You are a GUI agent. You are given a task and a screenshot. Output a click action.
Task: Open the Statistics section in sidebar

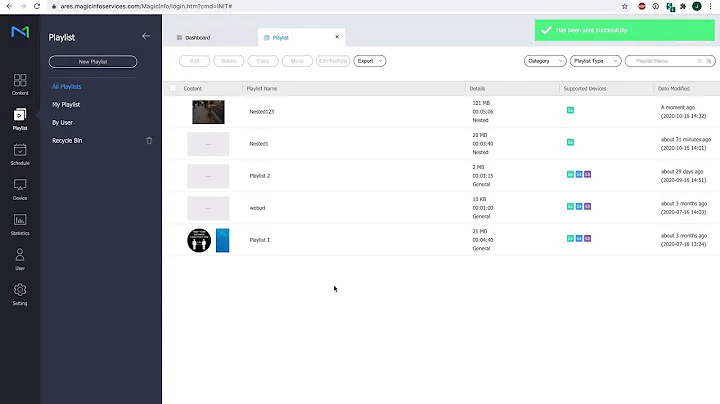click(x=20, y=224)
